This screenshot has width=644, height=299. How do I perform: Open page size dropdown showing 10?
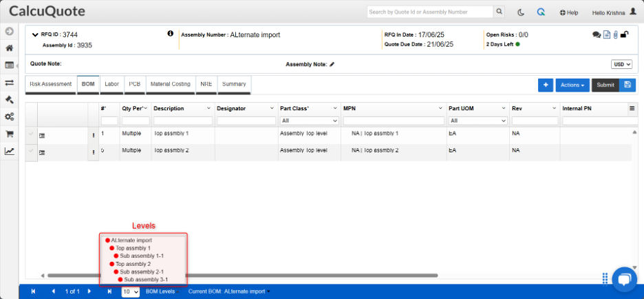[131, 291]
